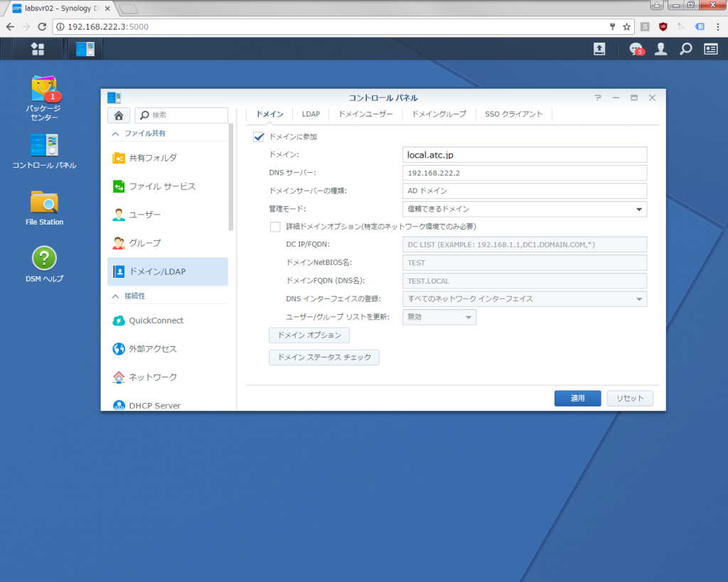Image resolution: width=728 pixels, height=582 pixels.
Task: Click the DNS サーバー input field
Action: [x=524, y=173]
